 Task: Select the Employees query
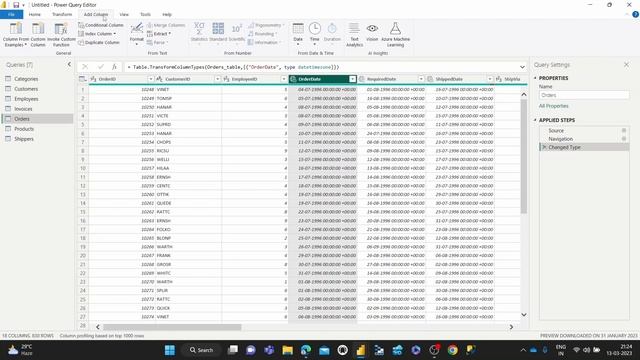[x=26, y=99]
